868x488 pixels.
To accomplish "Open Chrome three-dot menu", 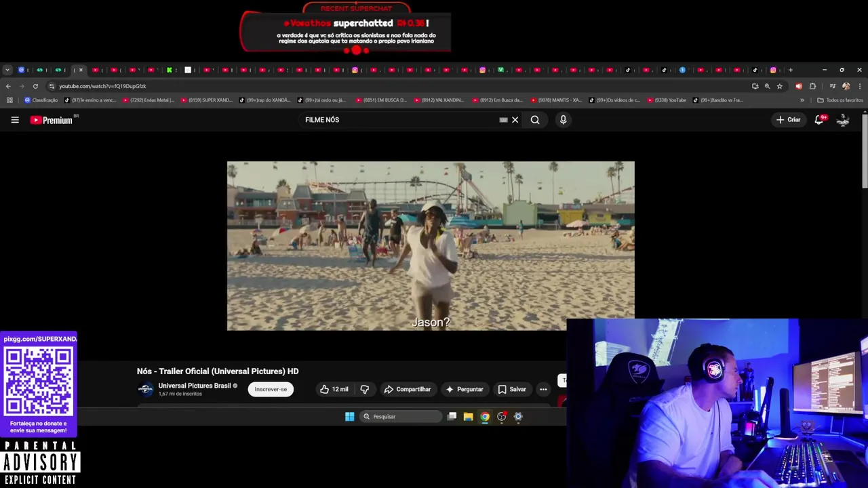I will point(860,86).
